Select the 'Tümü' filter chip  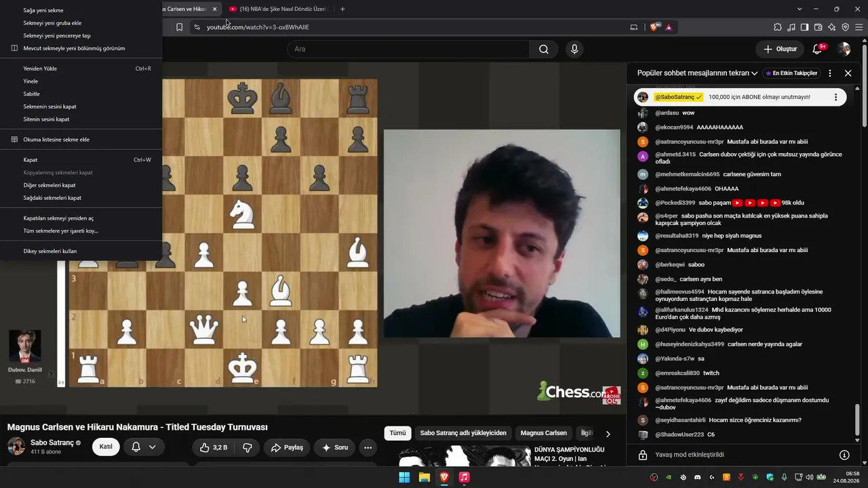coord(397,433)
